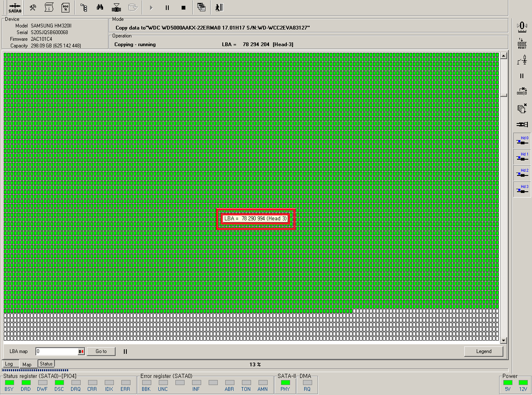Open the cascading windows icon in toolbar
Screen dimensions: 532x395
[x=202, y=7]
